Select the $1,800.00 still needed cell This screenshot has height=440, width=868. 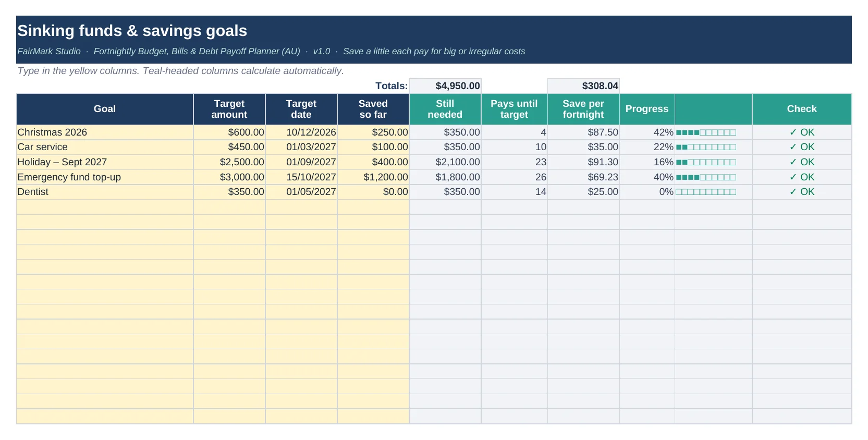coord(445,177)
